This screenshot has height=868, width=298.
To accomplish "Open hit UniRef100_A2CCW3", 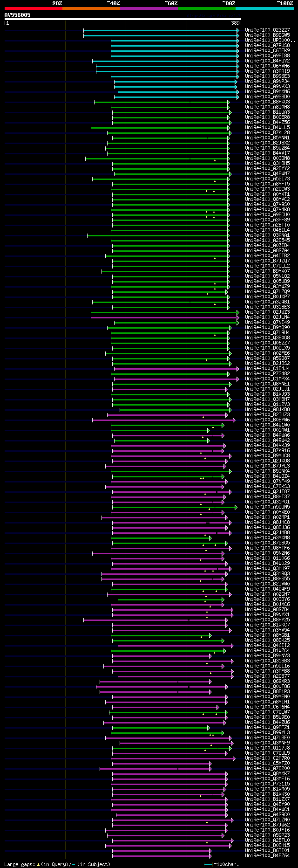I will tap(267, 189).
